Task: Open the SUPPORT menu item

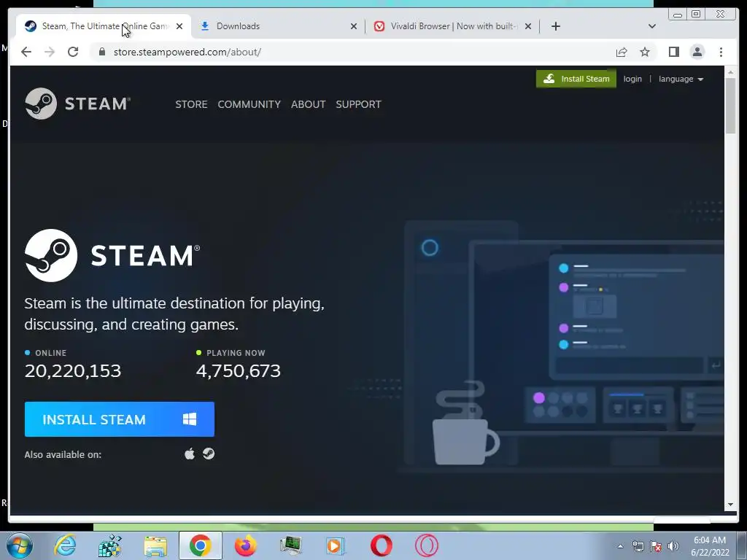Action: (x=358, y=104)
